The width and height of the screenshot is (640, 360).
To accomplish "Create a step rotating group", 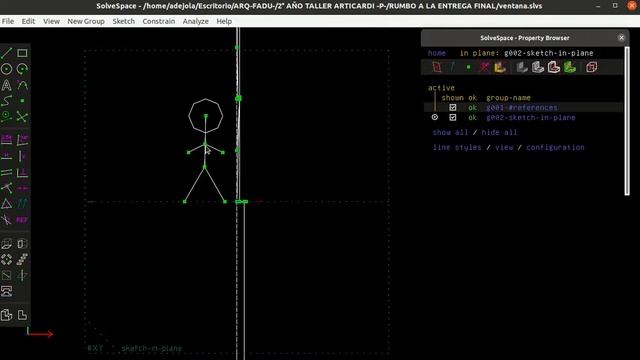I will (x=7, y=260).
